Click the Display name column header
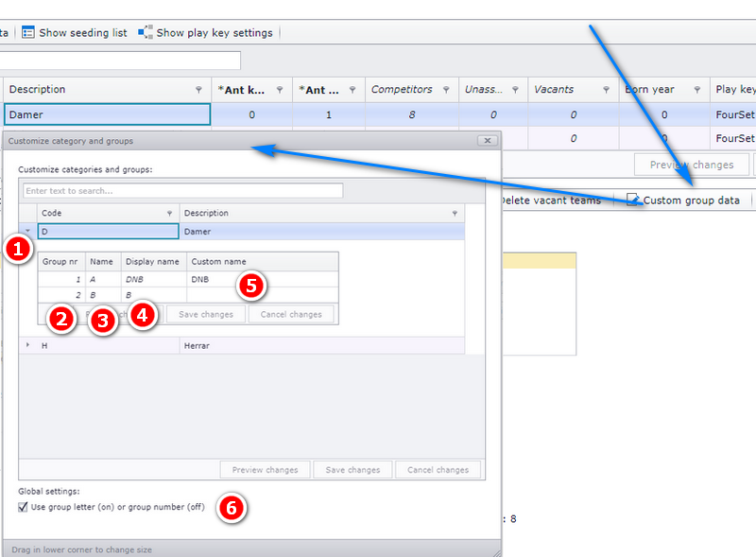Viewport: 756px width, 557px height. [154, 262]
